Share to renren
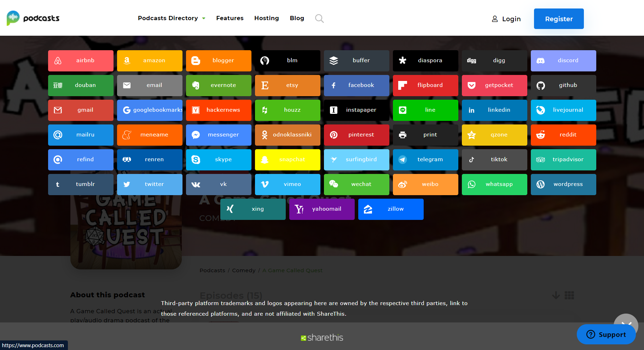This screenshot has height=350, width=644. [150, 160]
